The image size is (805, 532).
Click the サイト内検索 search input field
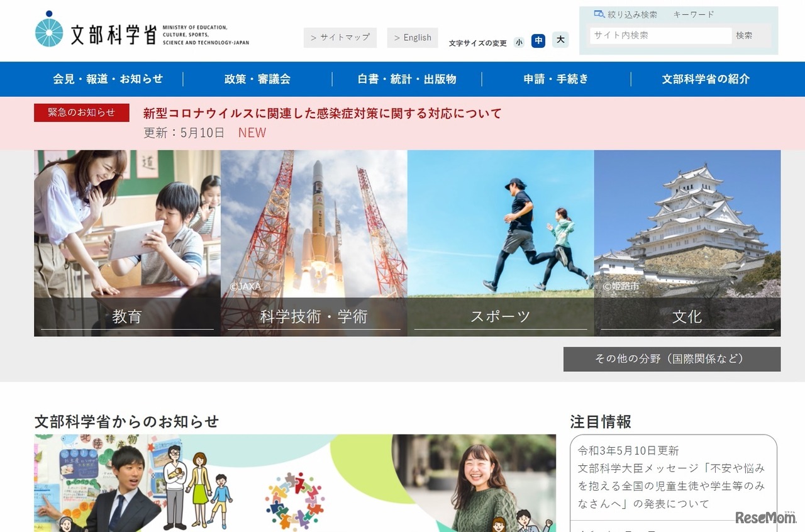[659, 35]
